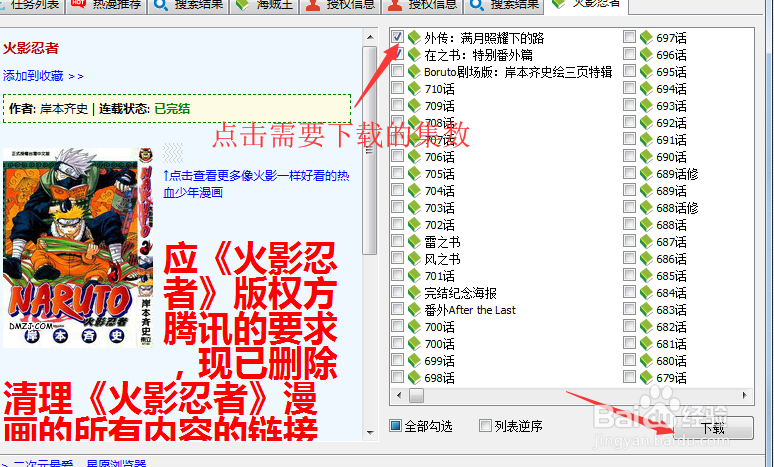Click the 下载 download button
This screenshot has width=774, height=467.
click(x=713, y=428)
